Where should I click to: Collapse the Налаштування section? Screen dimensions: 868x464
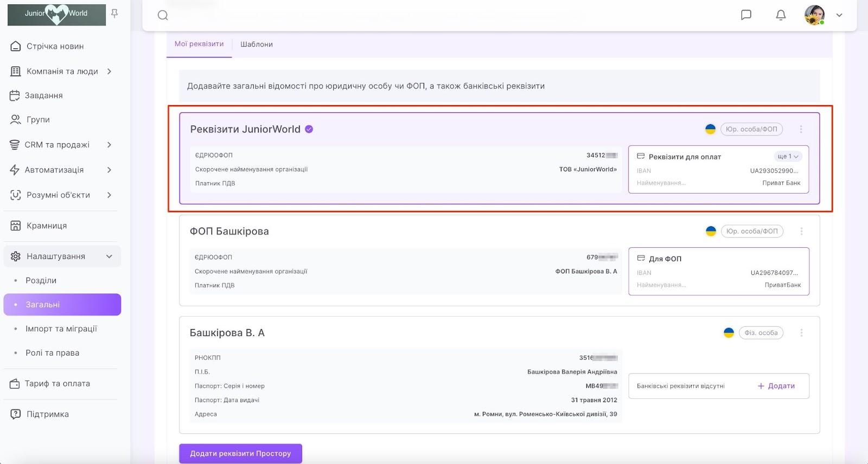click(109, 256)
